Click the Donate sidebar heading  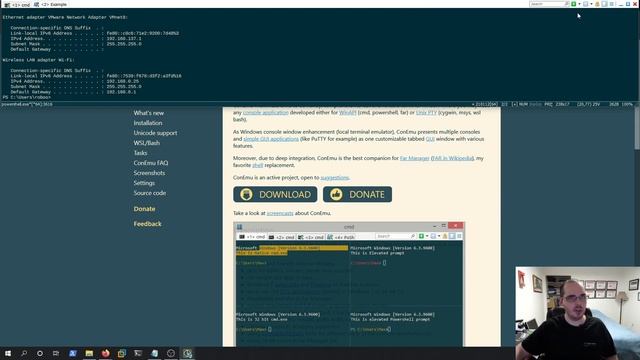144,209
